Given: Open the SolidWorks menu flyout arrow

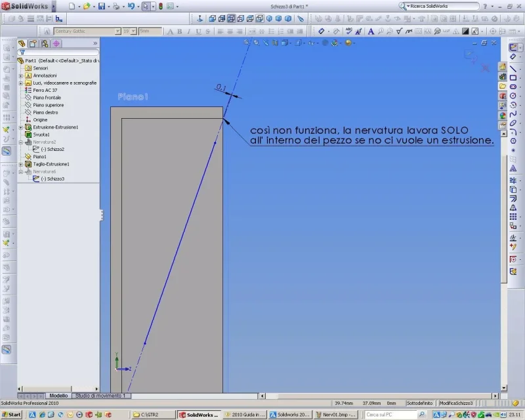Looking at the screenshot, I should [54, 6].
